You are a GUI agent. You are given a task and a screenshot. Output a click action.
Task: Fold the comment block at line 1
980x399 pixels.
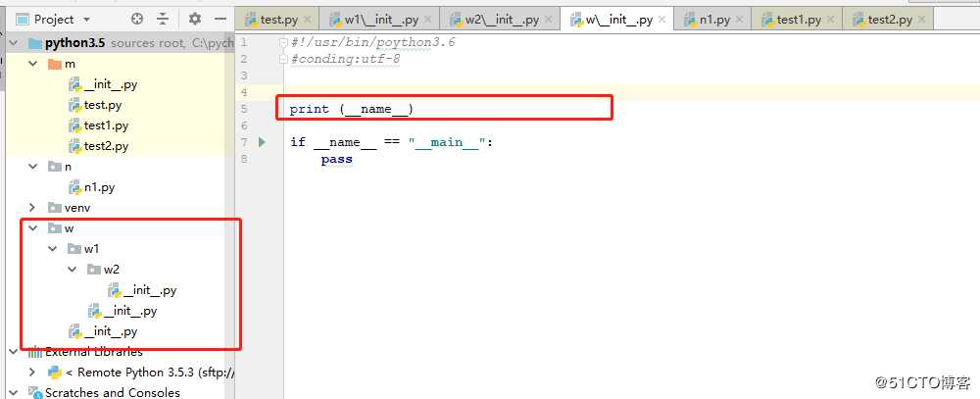click(284, 42)
